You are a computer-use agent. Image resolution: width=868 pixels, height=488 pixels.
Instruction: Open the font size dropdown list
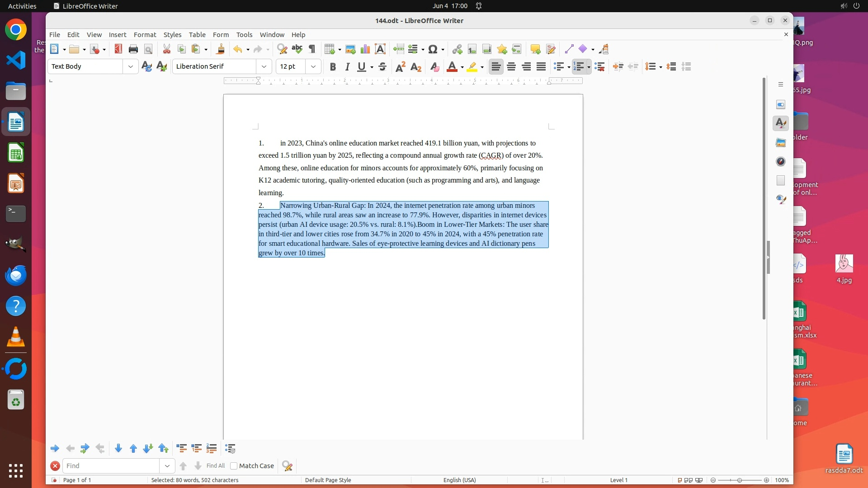click(x=313, y=66)
